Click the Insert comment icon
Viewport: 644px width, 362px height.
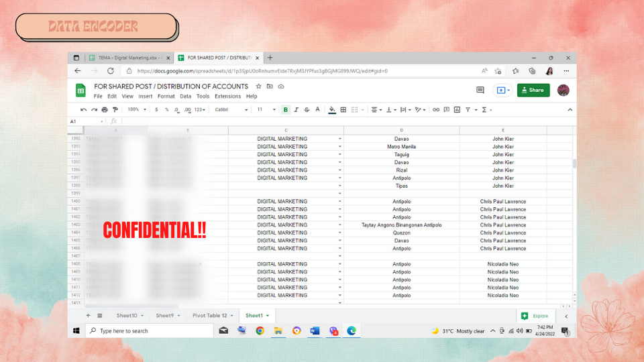(447, 109)
